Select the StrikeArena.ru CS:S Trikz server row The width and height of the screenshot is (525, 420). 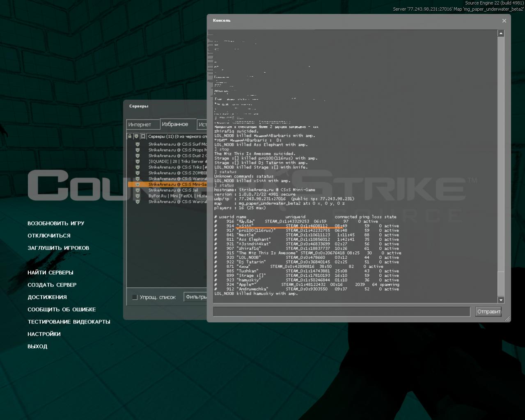point(167,167)
